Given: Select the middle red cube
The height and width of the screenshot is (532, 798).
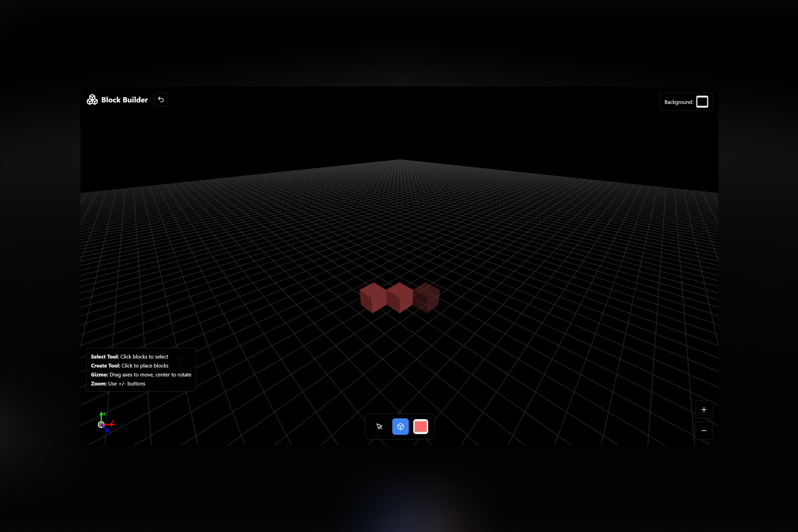Looking at the screenshot, I should [399, 297].
